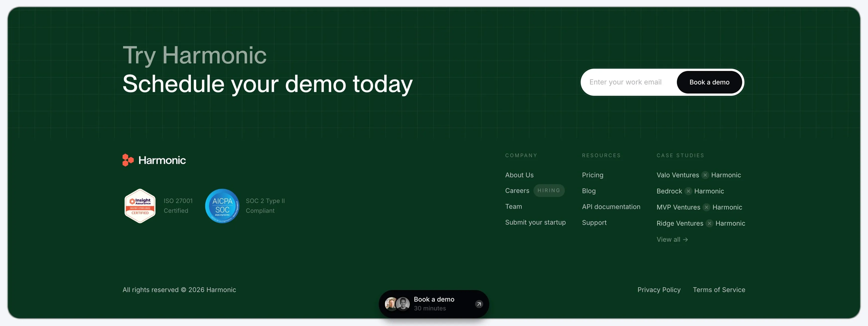Open the About Us page
Image resolution: width=868 pixels, height=326 pixels.
coord(519,175)
